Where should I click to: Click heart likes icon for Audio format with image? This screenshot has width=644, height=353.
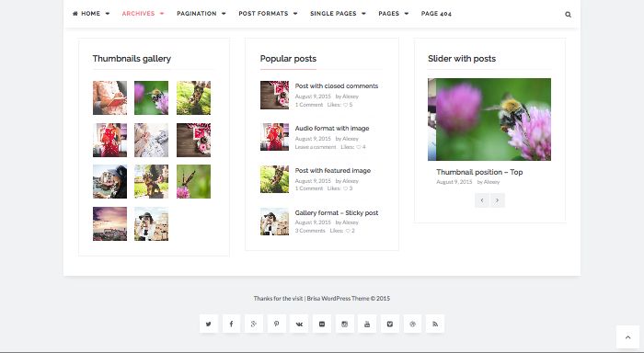pos(359,147)
